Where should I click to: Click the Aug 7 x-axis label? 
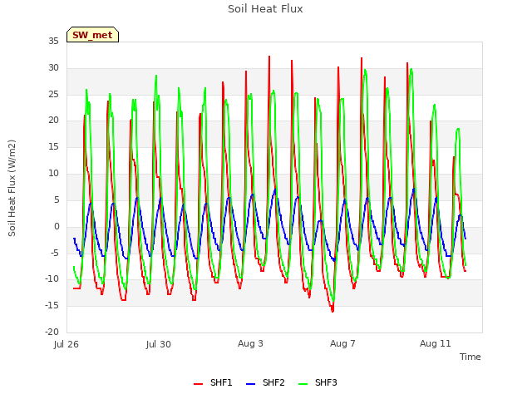342,343
